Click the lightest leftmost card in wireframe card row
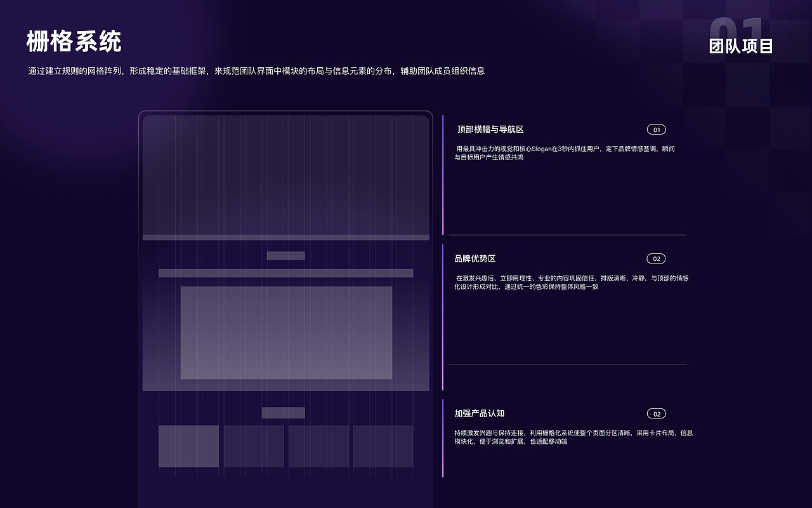 click(x=188, y=446)
